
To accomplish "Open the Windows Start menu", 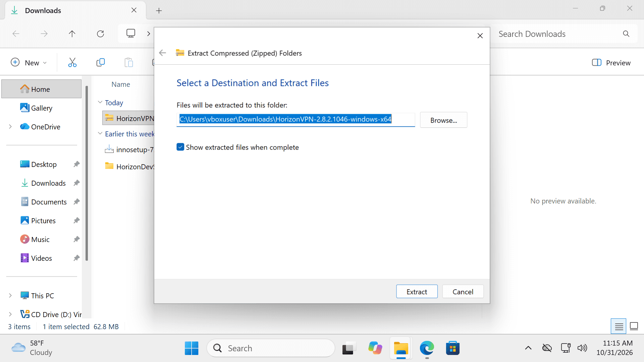I will tap(192, 348).
